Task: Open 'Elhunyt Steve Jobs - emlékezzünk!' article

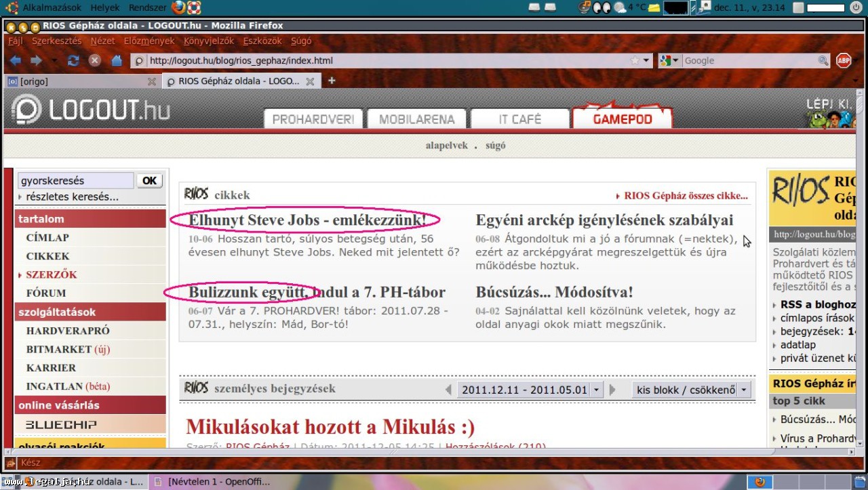Action: click(307, 220)
